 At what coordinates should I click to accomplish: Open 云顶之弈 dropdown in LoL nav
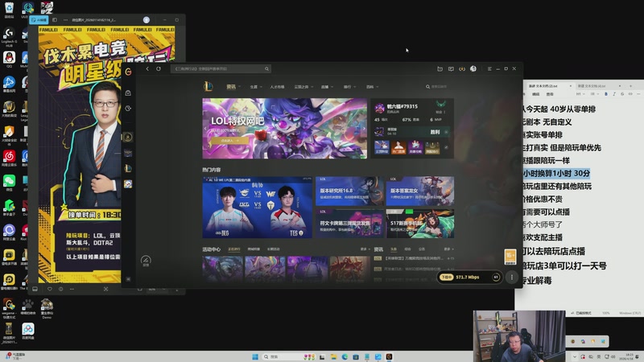point(303,87)
